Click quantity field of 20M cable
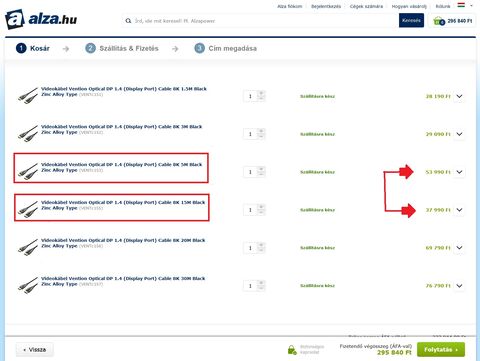 tap(250, 248)
